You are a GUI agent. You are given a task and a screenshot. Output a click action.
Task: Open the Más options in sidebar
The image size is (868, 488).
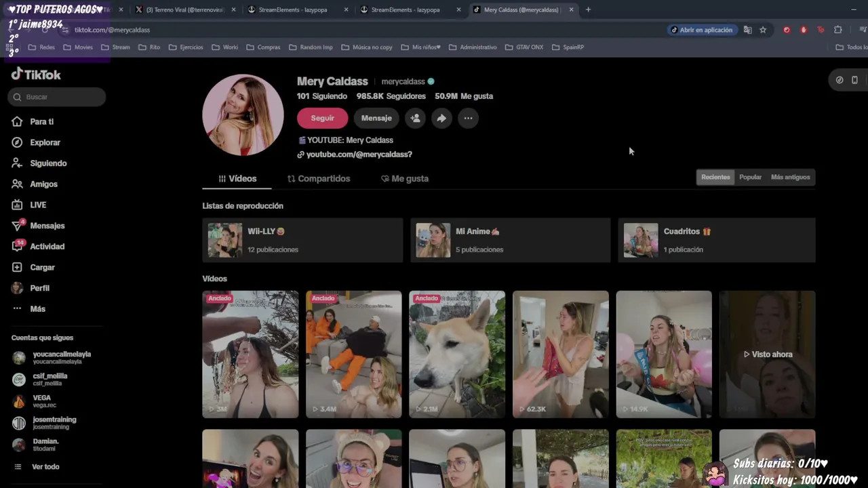[28, 309]
